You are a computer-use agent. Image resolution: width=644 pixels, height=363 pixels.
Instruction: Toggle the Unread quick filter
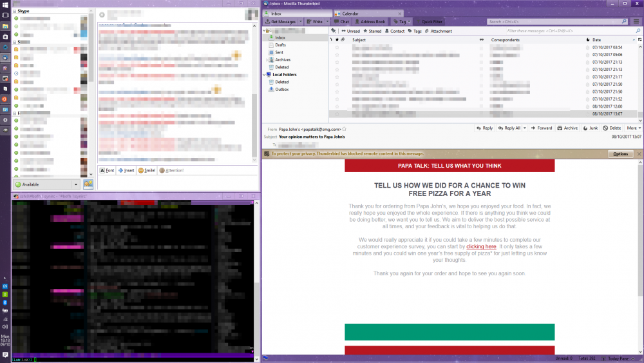pyautogui.click(x=350, y=31)
